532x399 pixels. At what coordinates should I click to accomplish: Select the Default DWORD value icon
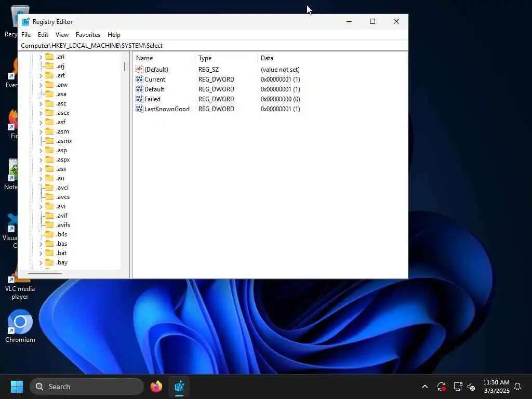(139, 89)
